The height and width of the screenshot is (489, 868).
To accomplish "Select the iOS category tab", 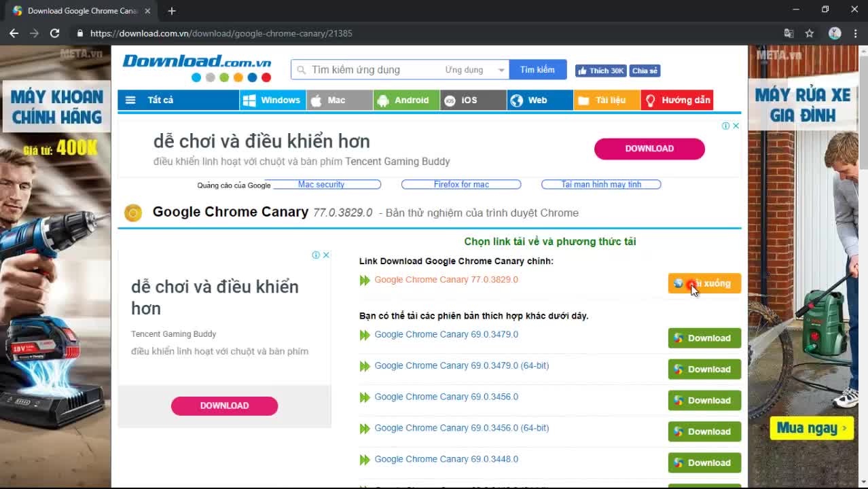I will (473, 100).
